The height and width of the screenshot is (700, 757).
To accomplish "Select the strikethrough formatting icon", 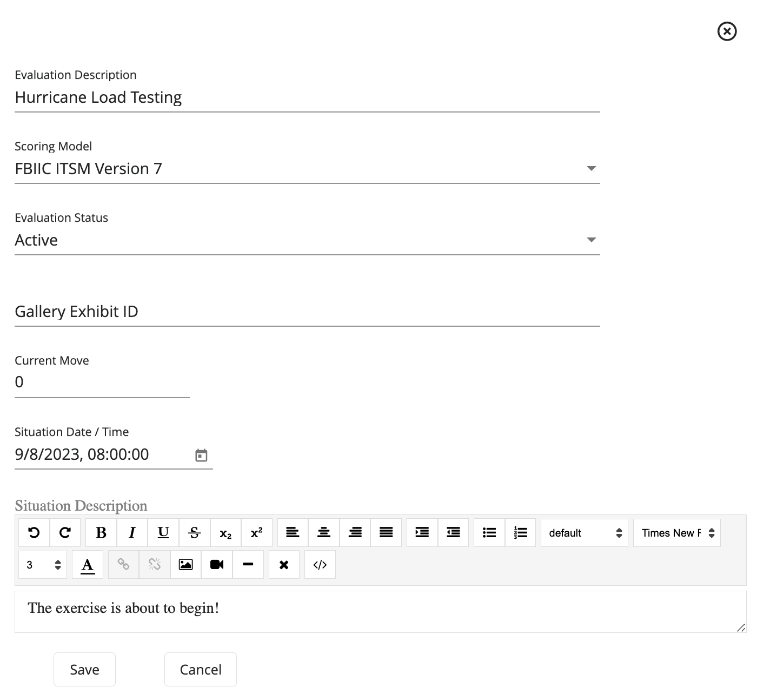I will click(x=194, y=532).
